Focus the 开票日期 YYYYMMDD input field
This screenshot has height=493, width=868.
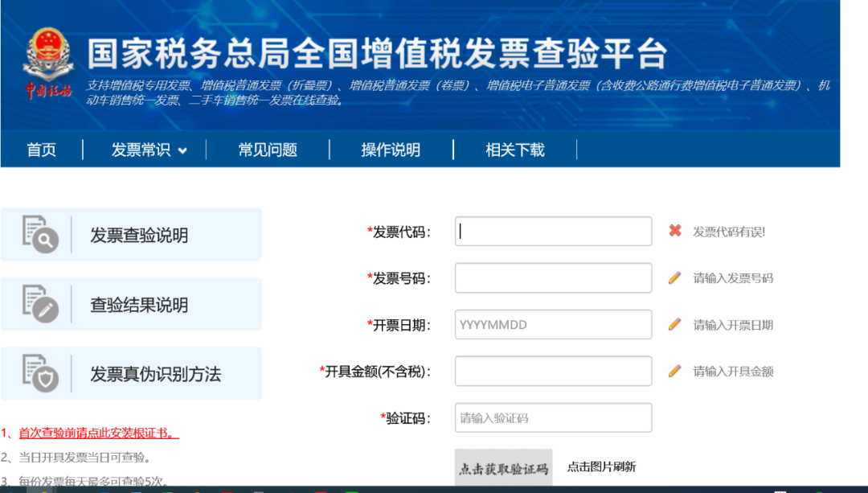click(554, 325)
